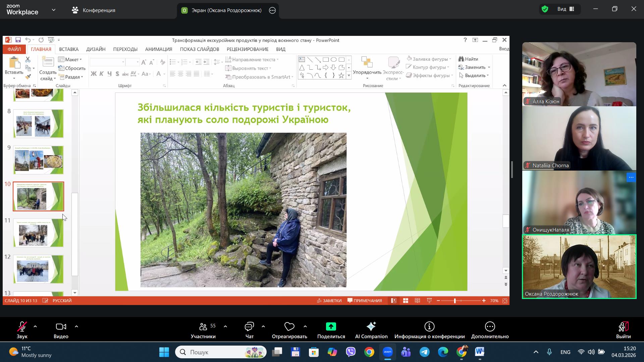Click screen share options ellipsis button
The height and width of the screenshot is (362, 644).
[272, 10]
